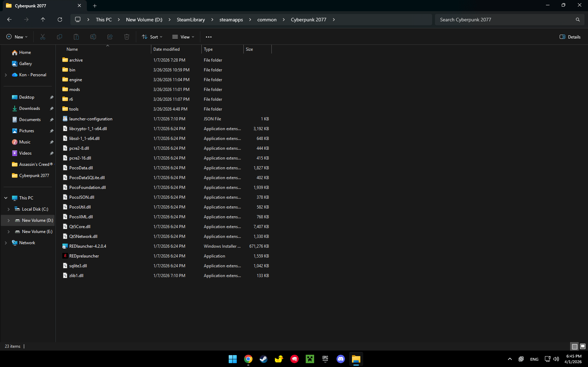
Task: Click the Share toolbar icon
Action: coord(110,37)
